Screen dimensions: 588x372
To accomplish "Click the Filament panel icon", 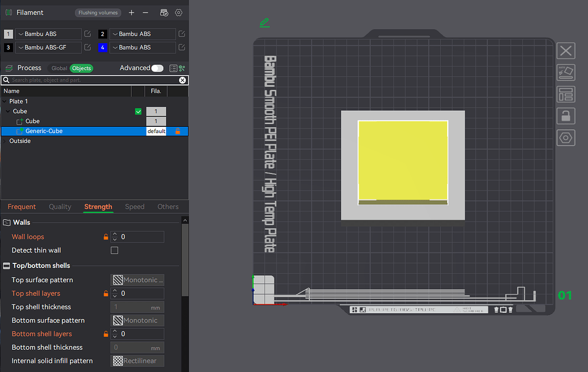I will 9,13.
